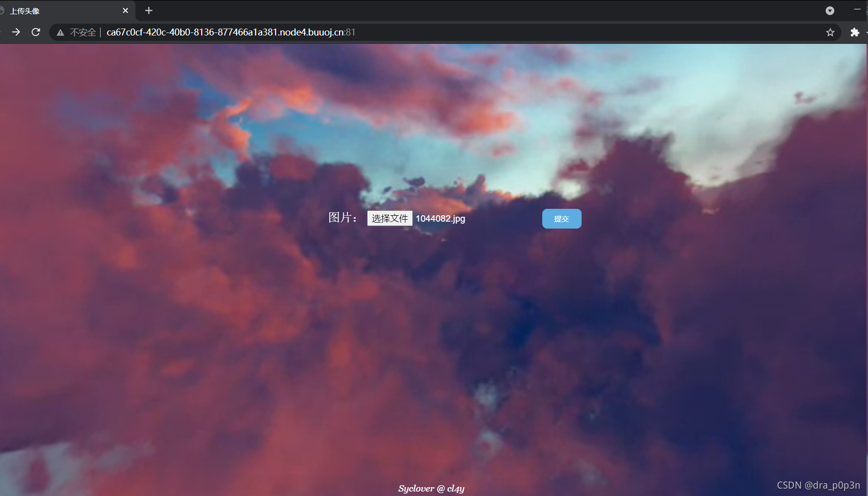The width and height of the screenshot is (868, 496).
Task: Close the 上传头像 tab
Action: pos(125,10)
